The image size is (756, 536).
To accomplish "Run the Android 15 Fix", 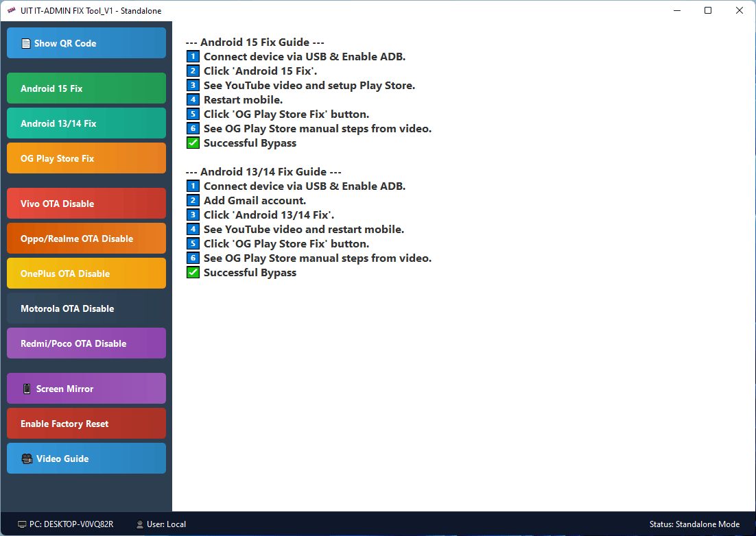I will pos(86,88).
